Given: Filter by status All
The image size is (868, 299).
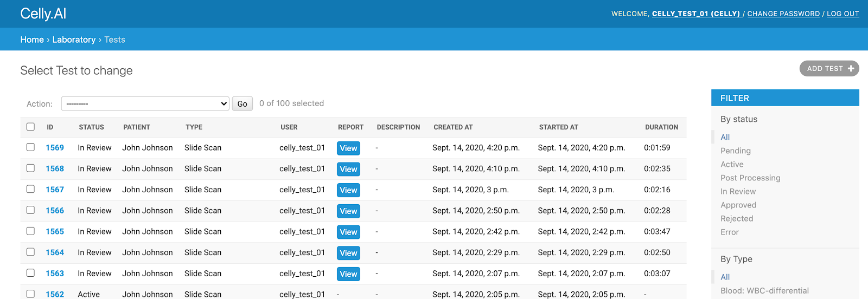Looking at the screenshot, I should click(x=725, y=137).
